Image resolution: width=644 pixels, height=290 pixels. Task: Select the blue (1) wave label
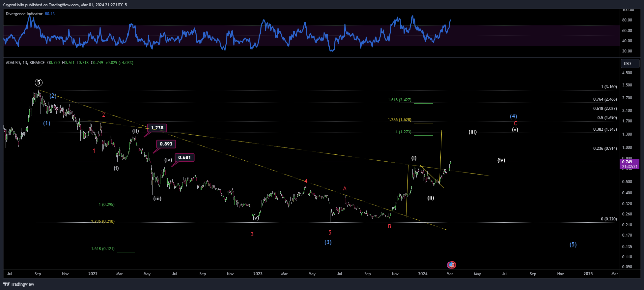47,123
